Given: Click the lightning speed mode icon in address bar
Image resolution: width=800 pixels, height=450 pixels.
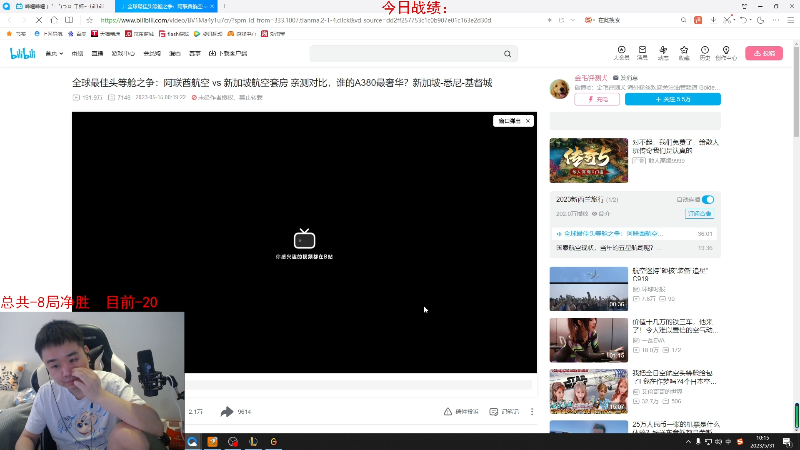Looking at the screenshot, I should (549, 20).
